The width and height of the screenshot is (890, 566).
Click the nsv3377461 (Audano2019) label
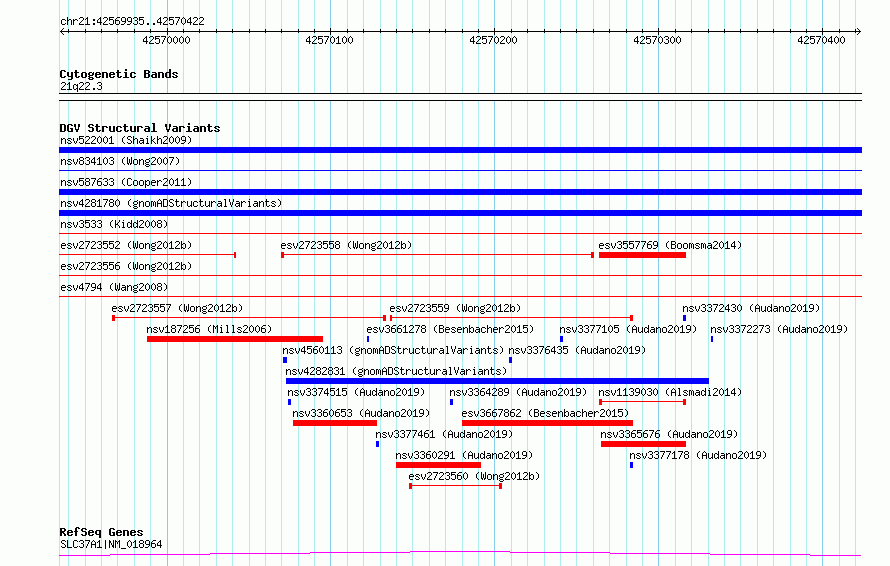(444, 434)
